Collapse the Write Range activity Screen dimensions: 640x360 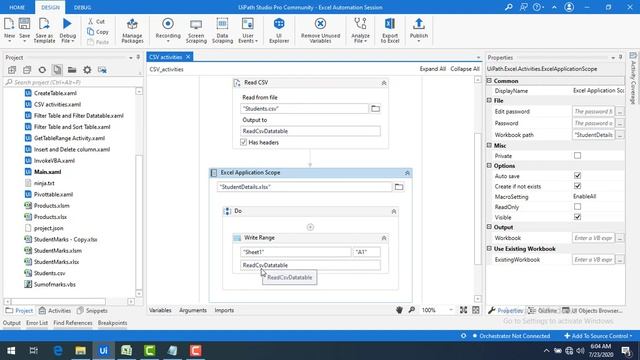(384, 238)
